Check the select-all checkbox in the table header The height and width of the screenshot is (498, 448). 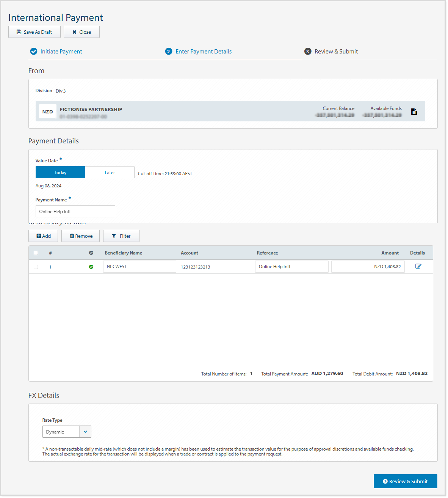[36, 253]
